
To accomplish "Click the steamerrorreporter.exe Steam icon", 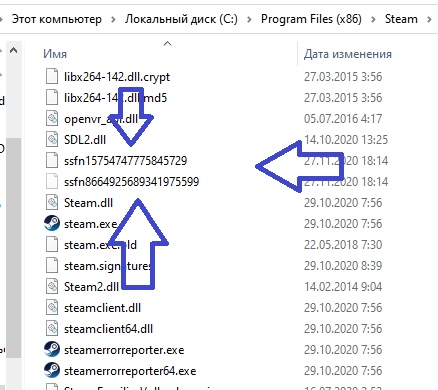I will pyautogui.click(x=52, y=349).
